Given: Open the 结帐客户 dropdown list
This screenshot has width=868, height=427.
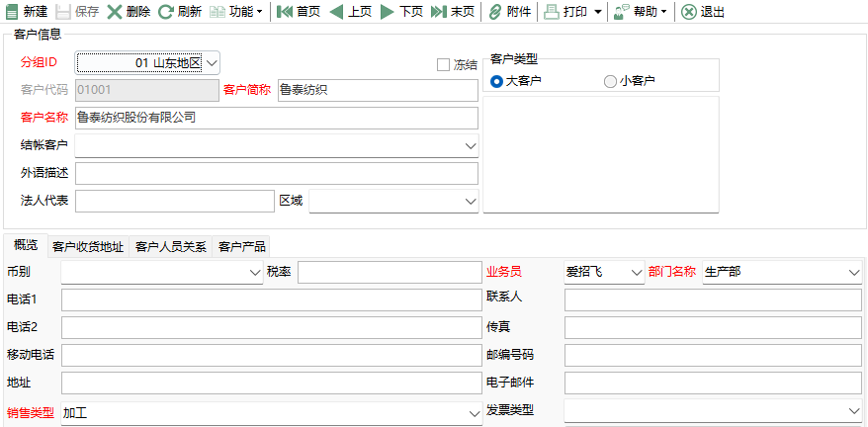Looking at the screenshot, I should coord(470,145).
